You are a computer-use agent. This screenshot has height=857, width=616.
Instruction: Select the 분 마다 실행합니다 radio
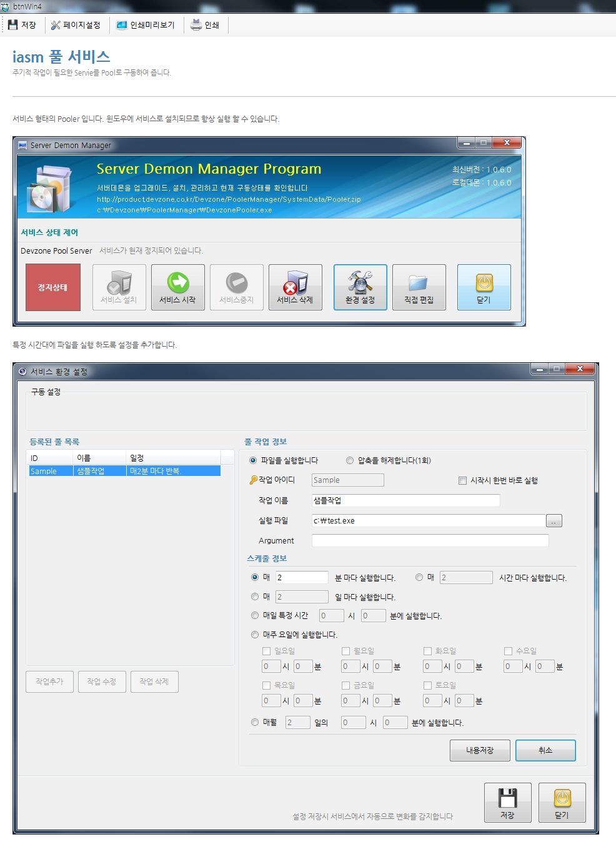(x=254, y=577)
